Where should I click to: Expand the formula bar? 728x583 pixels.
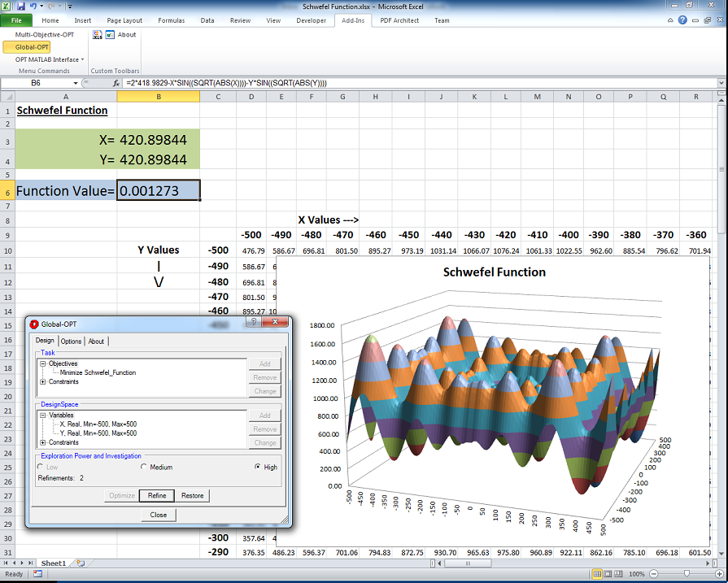pyautogui.click(x=721, y=83)
